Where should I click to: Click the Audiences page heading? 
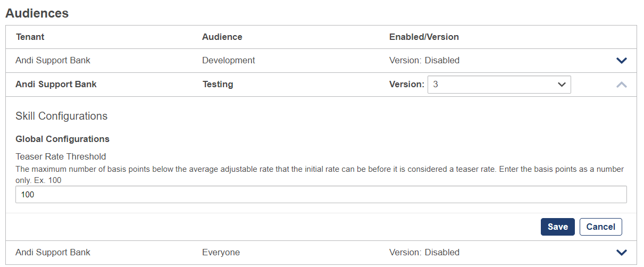tap(37, 13)
